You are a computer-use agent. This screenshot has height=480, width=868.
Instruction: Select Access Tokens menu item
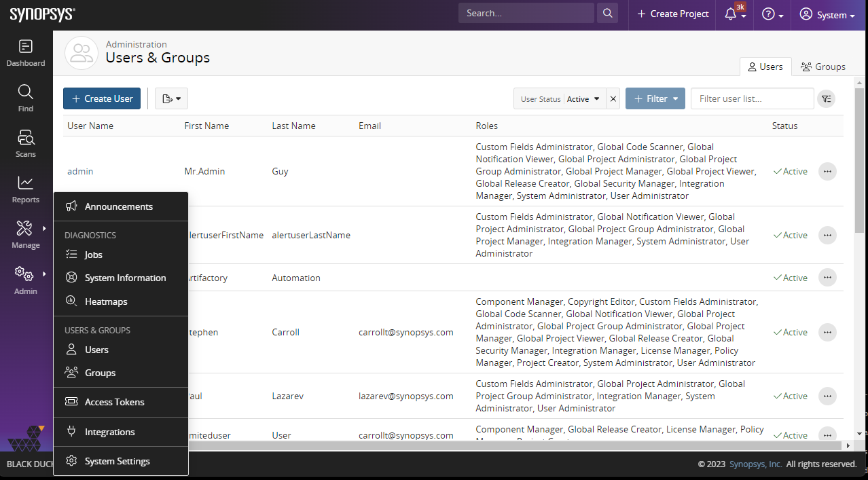(120, 402)
